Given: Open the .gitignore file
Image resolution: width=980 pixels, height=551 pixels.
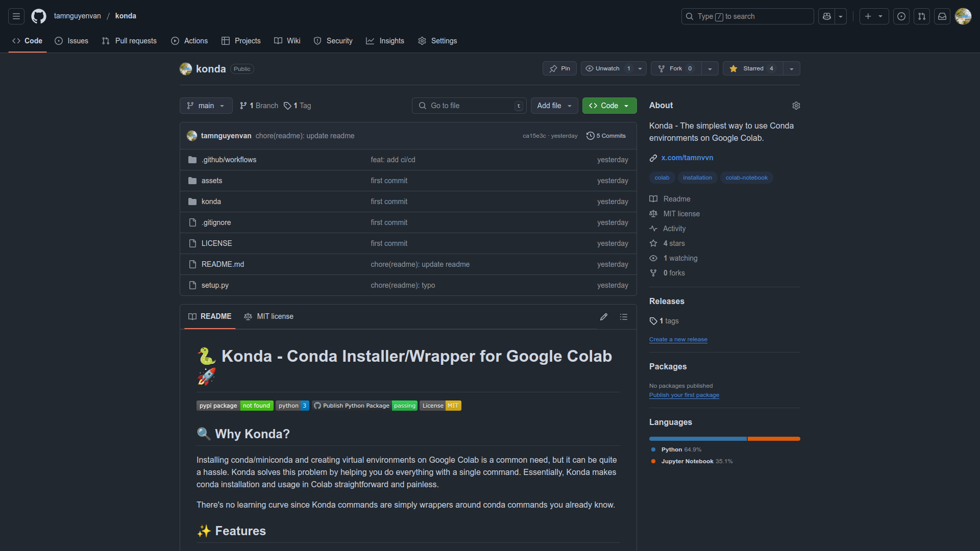Looking at the screenshot, I should tap(216, 222).
